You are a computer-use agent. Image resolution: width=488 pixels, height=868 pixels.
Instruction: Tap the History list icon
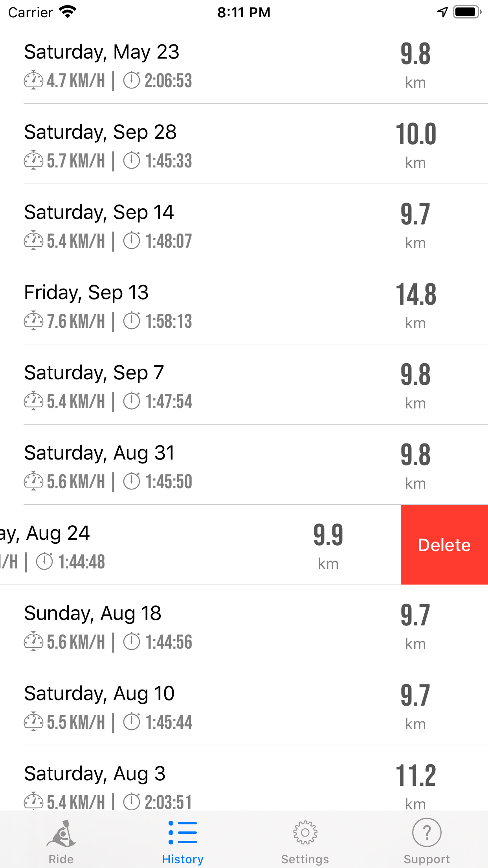(x=183, y=833)
